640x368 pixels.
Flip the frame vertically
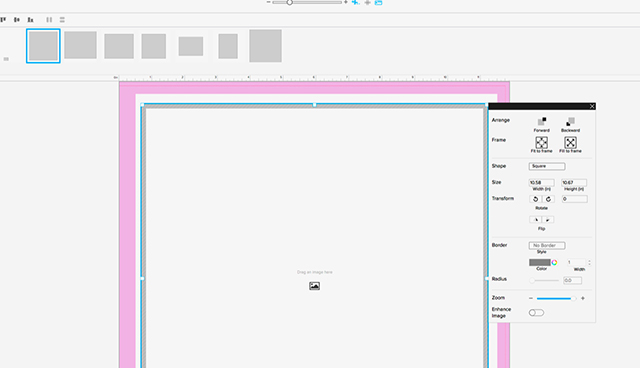(548, 219)
